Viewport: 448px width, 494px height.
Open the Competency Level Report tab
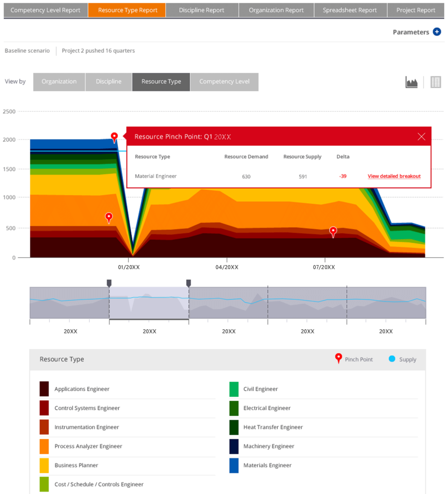[x=46, y=10]
